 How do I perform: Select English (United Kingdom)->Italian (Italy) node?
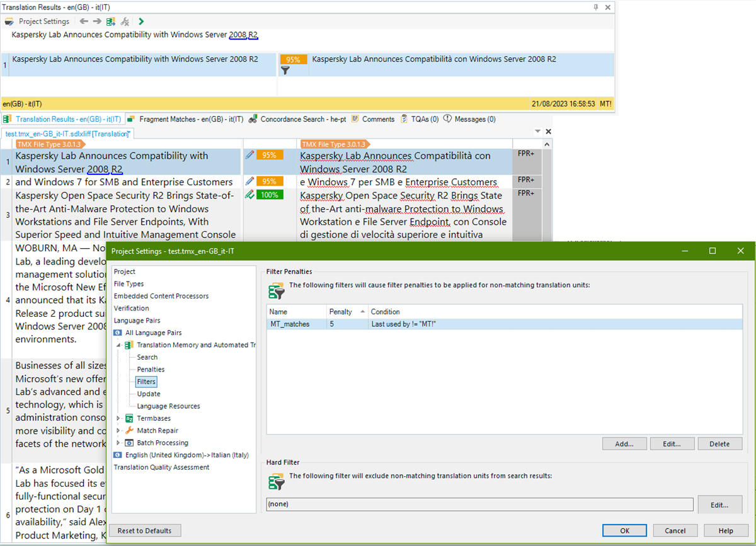[x=186, y=455]
